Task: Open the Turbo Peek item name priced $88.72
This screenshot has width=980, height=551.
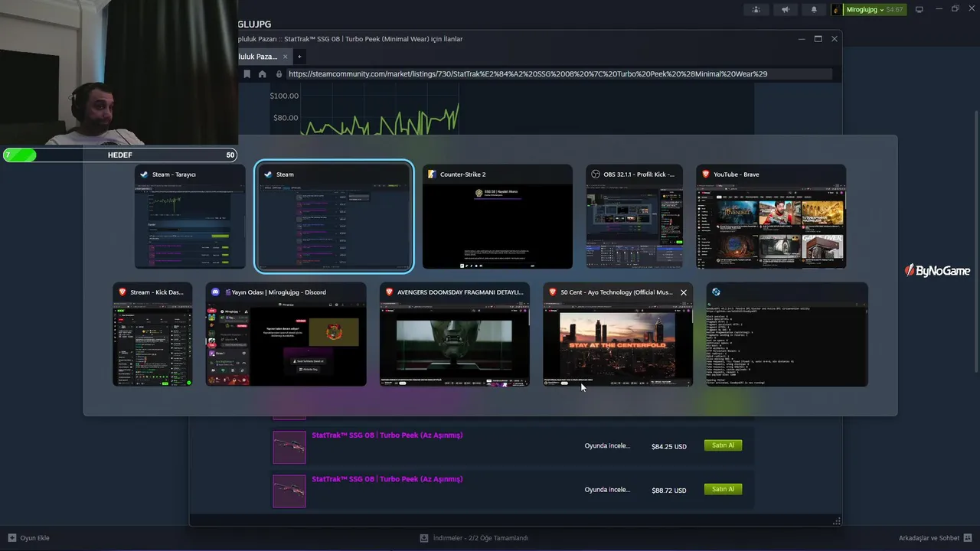Action: coord(387,479)
